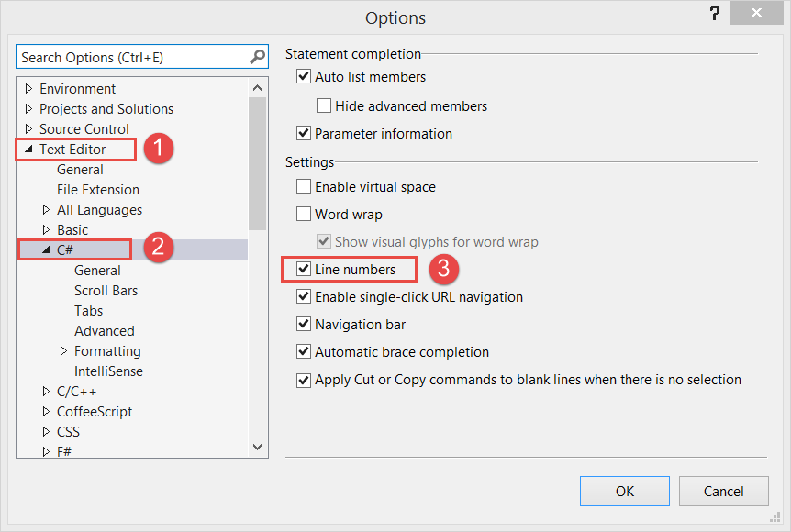Expand the Source Control node
Screen dimensions: 791x532
click(x=28, y=129)
